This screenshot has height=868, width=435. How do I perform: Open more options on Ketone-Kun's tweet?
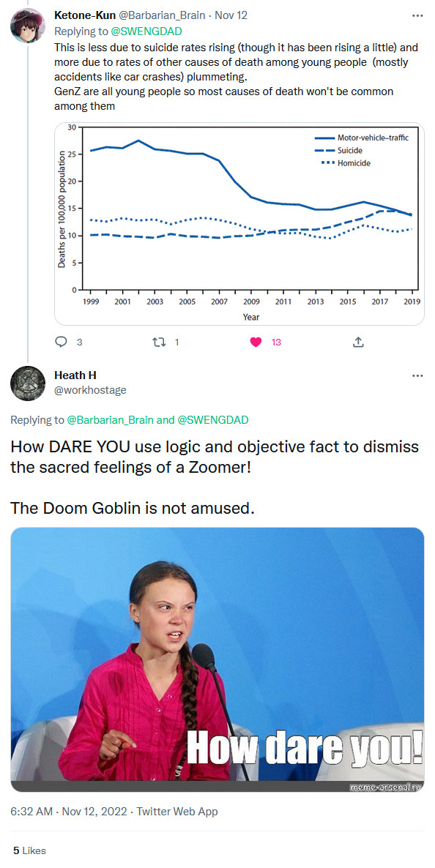pos(417,15)
